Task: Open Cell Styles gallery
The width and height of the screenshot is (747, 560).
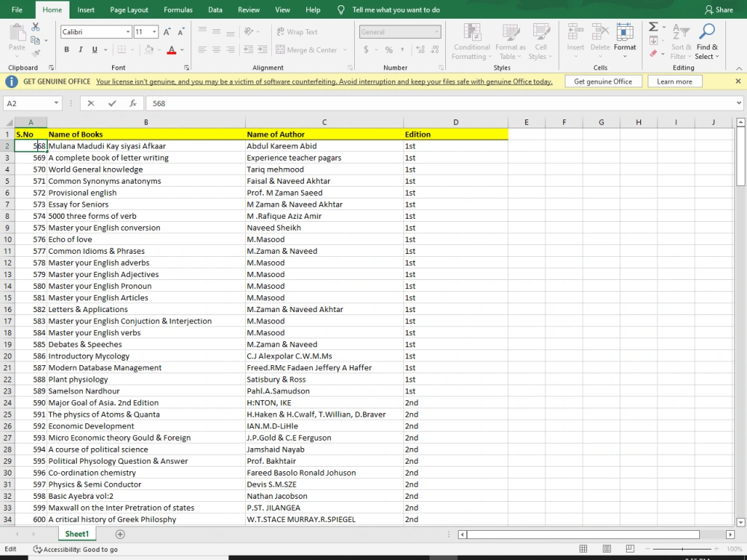Action: pos(541,42)
